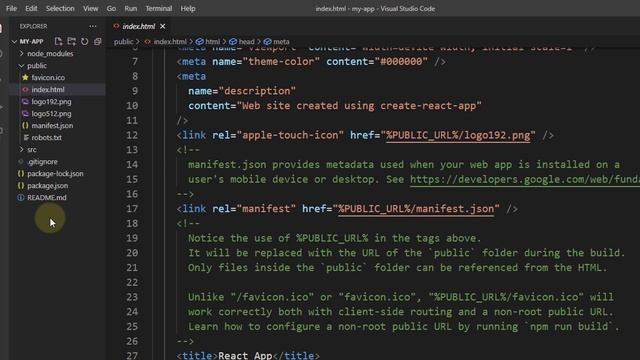The width and height of the screenshot is (640, 360).
Task: Click the New Folder icon
Action: (71, 41)
